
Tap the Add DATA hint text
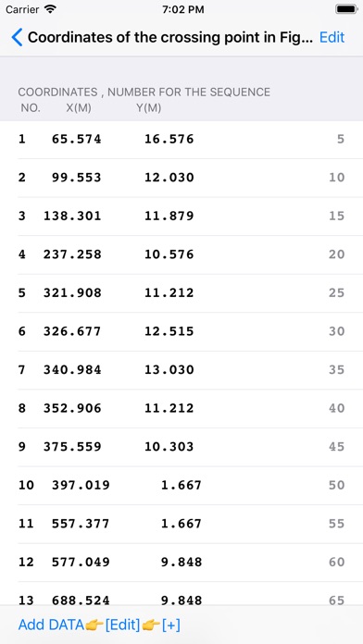click(x=51, y=625)
